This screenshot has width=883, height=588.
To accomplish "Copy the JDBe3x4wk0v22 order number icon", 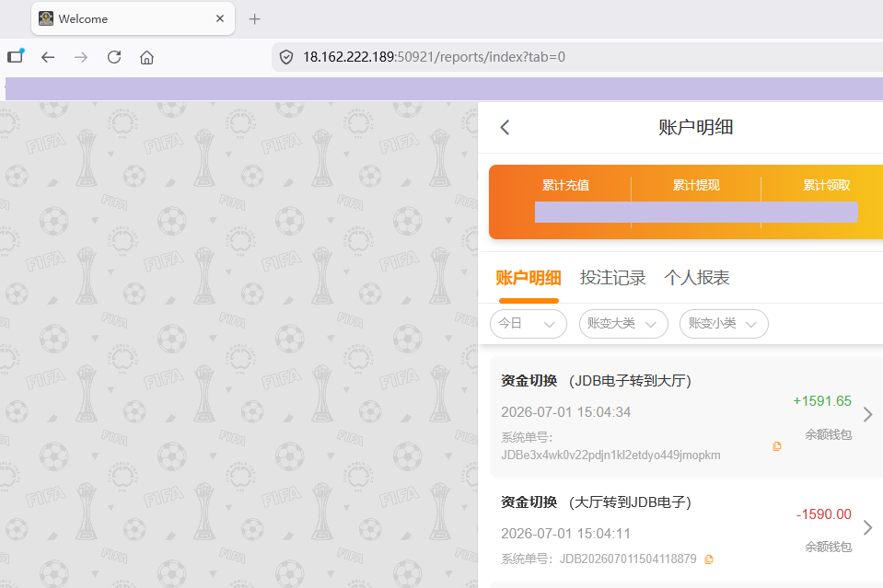I will [777, 446].
